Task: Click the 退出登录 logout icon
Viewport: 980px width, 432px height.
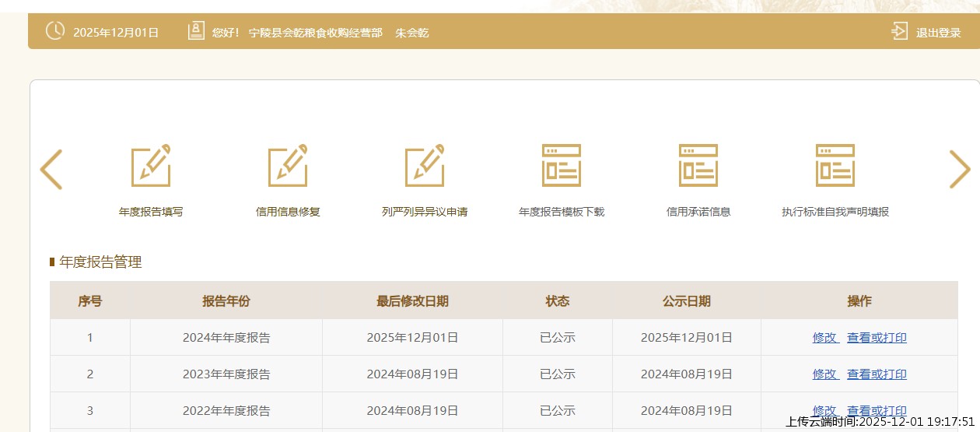Action: click(899, 32)
